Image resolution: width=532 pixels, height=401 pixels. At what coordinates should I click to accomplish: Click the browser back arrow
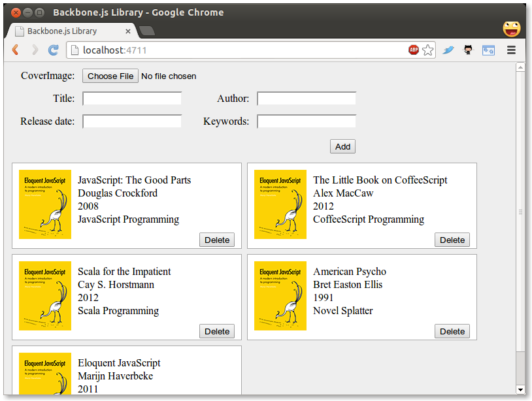click(x=15, y=50)
